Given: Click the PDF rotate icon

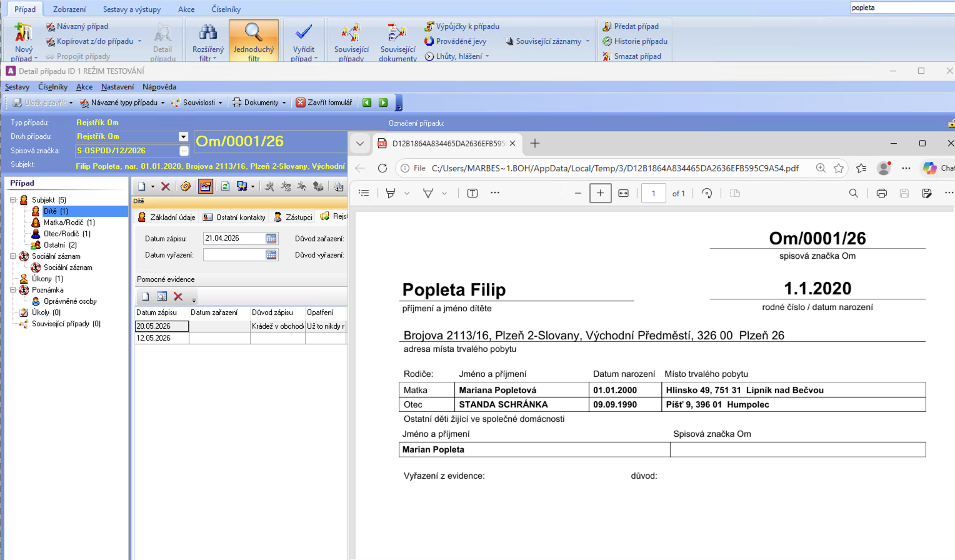Looking at the screenshot, I should click(x=707, y=193).
